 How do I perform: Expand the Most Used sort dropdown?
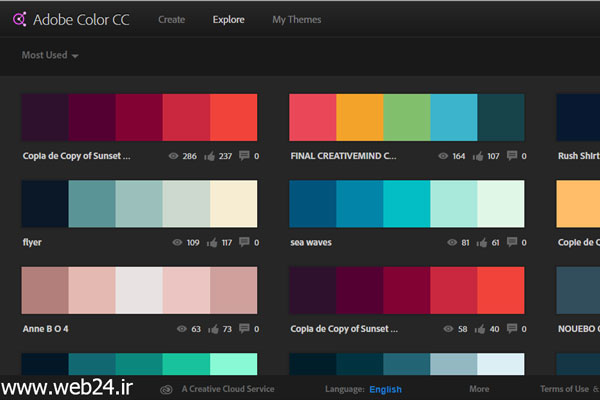point(50,55)
